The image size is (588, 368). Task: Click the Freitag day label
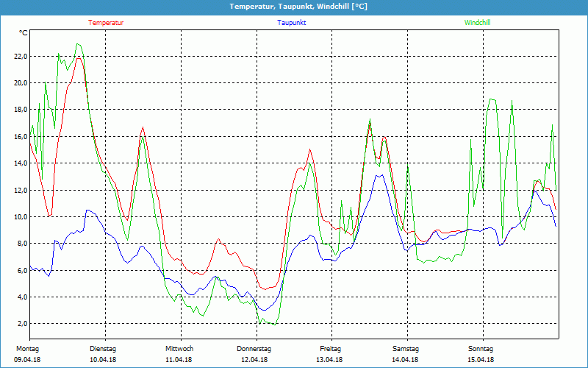[330, 349]
